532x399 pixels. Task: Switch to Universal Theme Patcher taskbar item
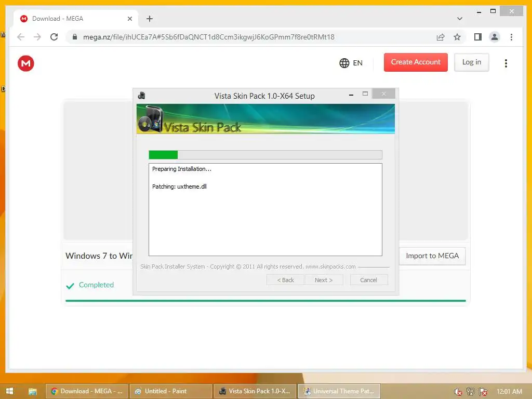(339, 391)
